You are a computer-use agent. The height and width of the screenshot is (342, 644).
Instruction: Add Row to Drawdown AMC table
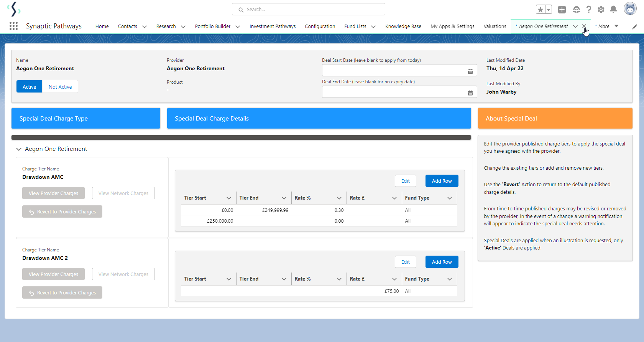point(442,181)
